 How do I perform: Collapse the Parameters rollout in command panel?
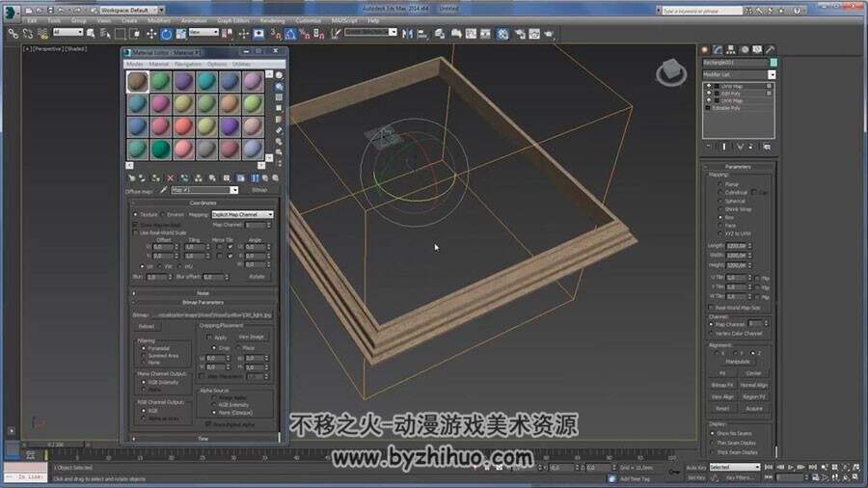[x=738, y=167]
